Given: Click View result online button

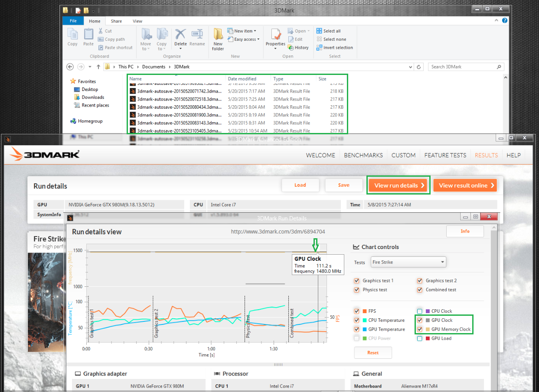Looking at the screenshot, I should tap(465, 185).
